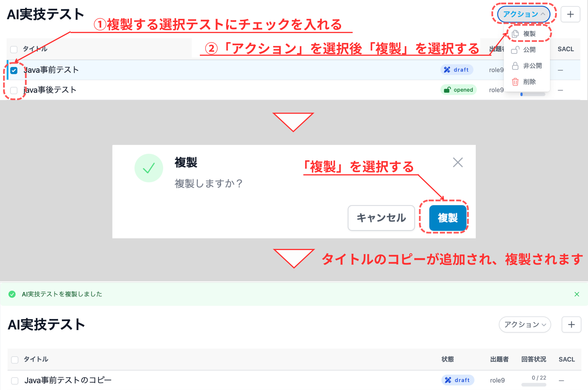This screenshot has height=390, width=588.
Task: Click the green check circle in 複製 dialog
Action: coord(149,168)
